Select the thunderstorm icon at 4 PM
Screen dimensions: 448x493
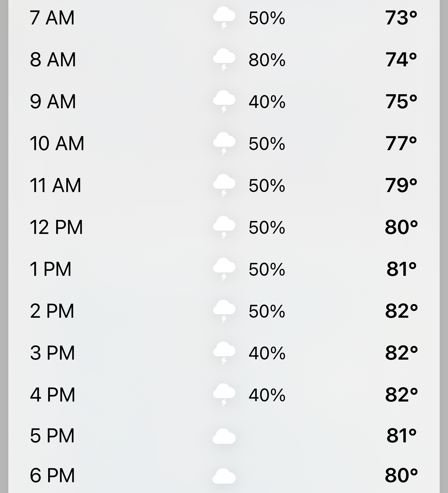[x=224, y=395]
